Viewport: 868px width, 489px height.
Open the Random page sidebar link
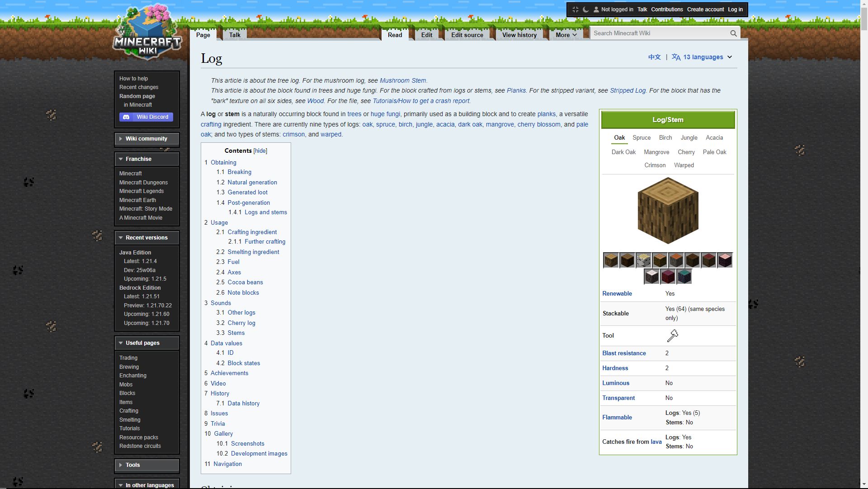[137, 96]
